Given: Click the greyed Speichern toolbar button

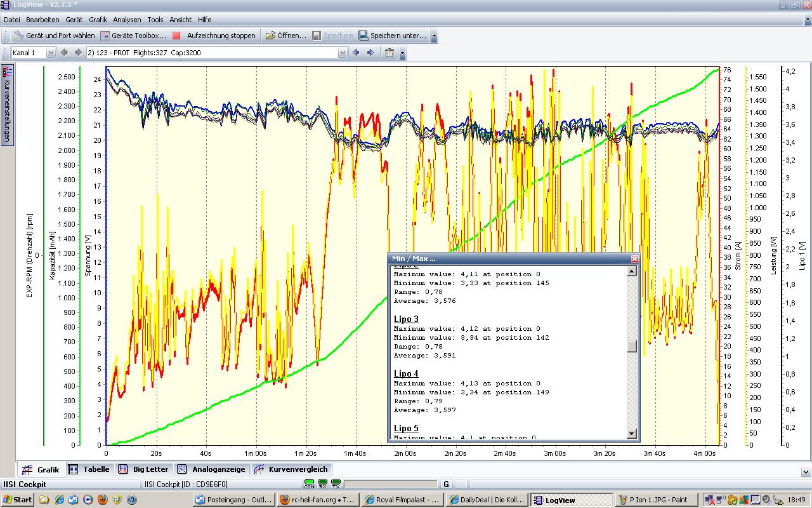Looking at the screenshot, I should (x=332, y=36).
